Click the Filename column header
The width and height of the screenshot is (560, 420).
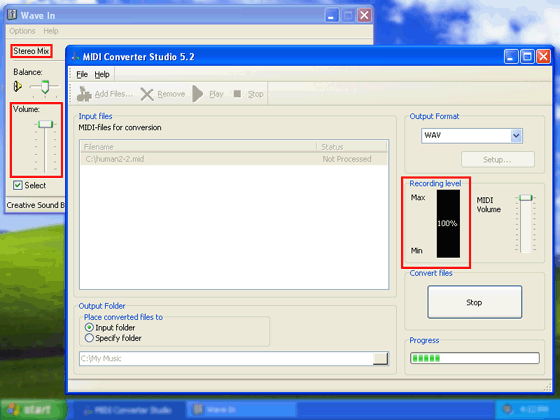click(x=198, y=147)
